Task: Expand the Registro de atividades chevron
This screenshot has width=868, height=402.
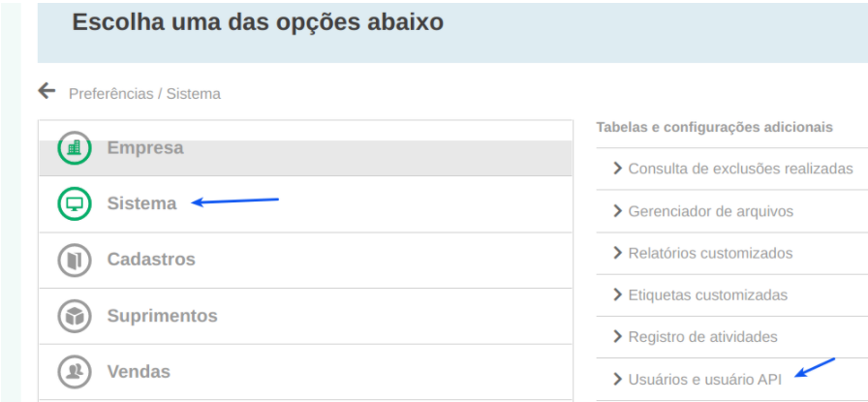Action: pyautogui.click(x=617, y=337)
